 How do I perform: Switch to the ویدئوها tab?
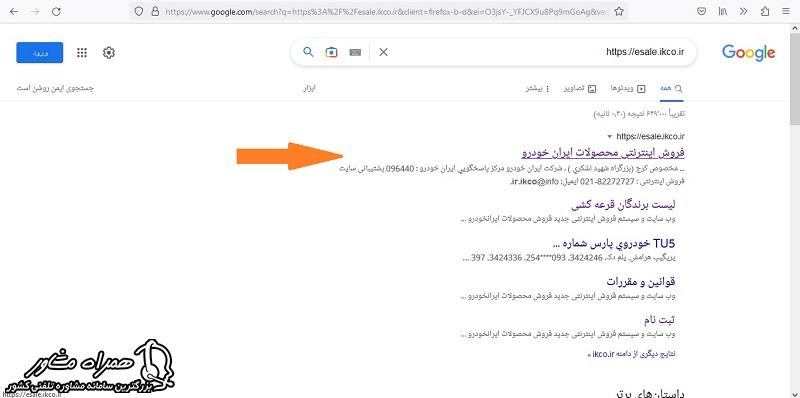click(628, 88)
